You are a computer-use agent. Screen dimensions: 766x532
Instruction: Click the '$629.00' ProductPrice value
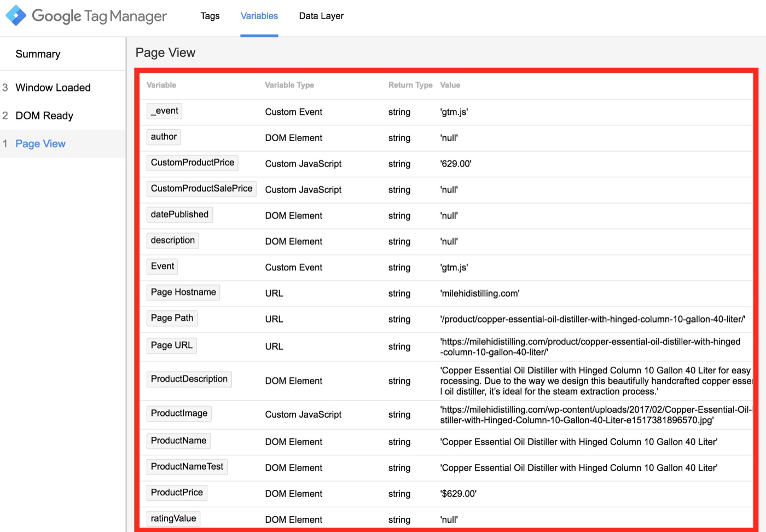click(x=459, y=494)
